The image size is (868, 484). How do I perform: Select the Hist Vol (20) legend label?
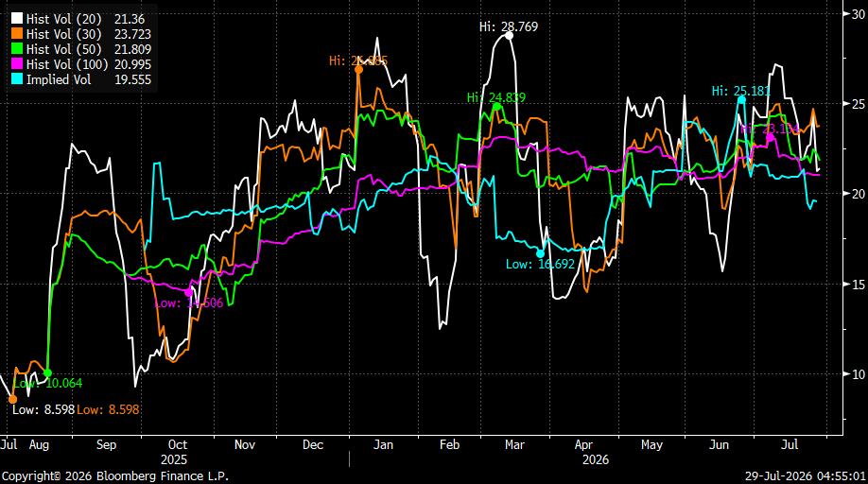63,19
